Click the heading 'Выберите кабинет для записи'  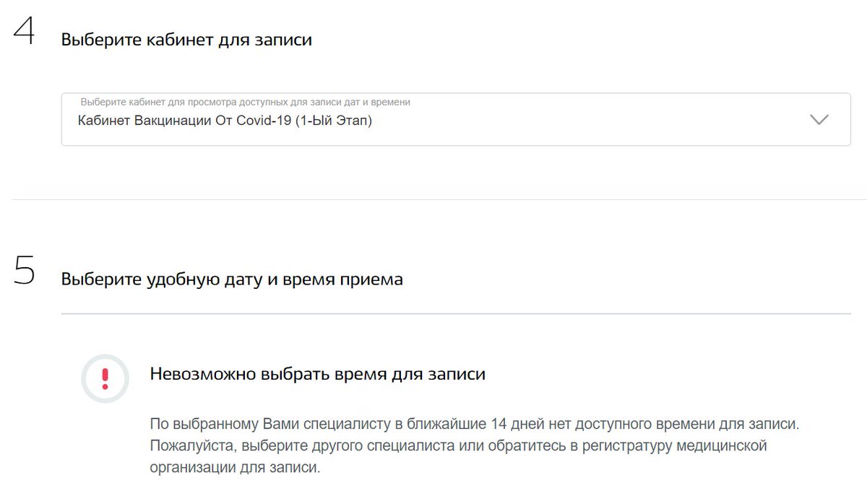point(186,40)
